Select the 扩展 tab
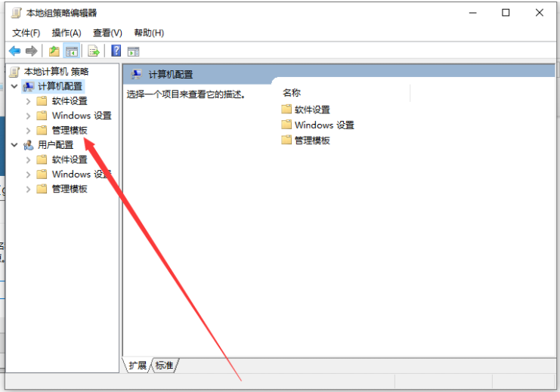The width and height of the screenshot is (560, 392). 138,366
